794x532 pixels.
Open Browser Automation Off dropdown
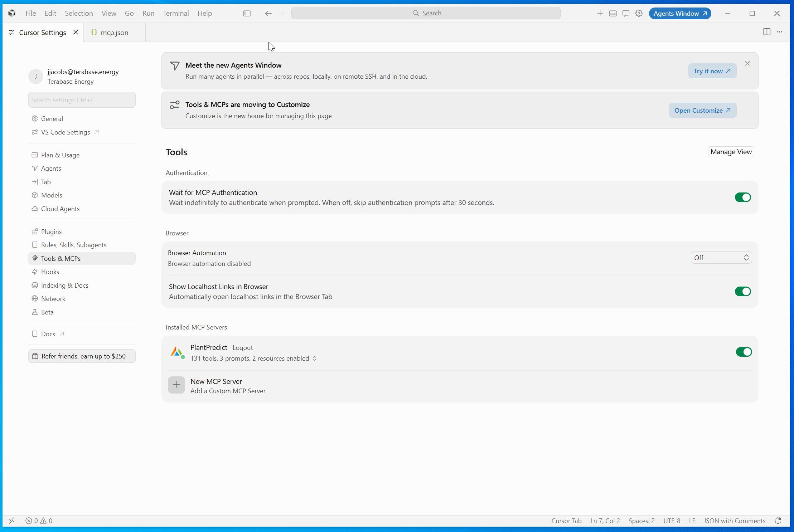[721, 258]
